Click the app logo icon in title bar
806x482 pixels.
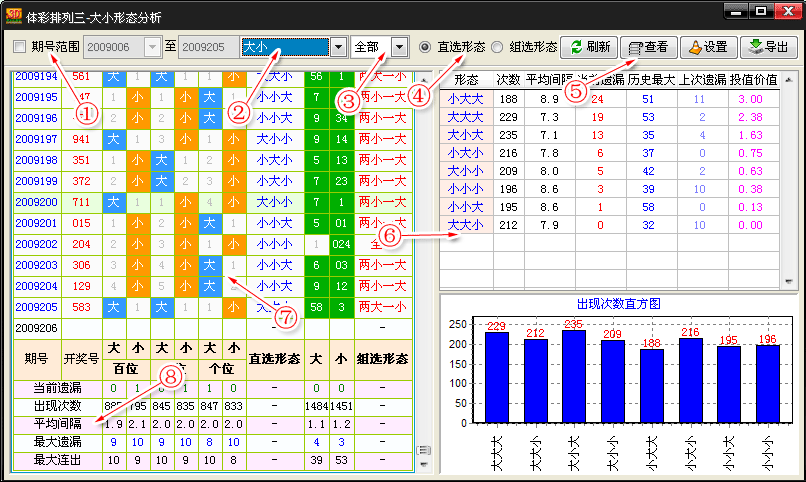point(15,14)
